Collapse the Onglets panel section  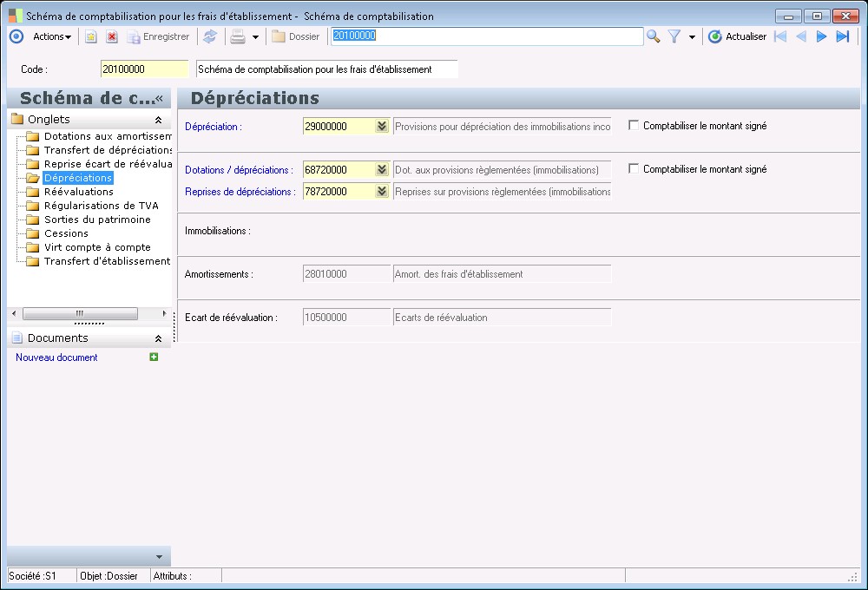click(x=158, y=120)
